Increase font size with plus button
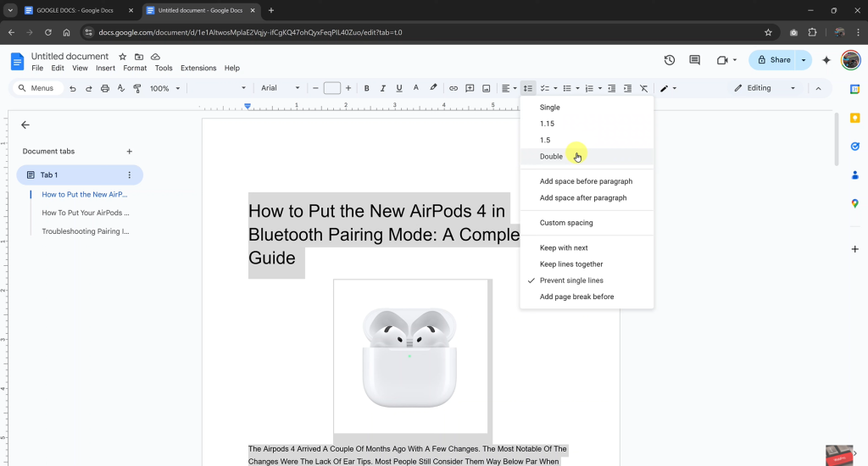This screenshot has height=466, width=868. click(348, 89)
